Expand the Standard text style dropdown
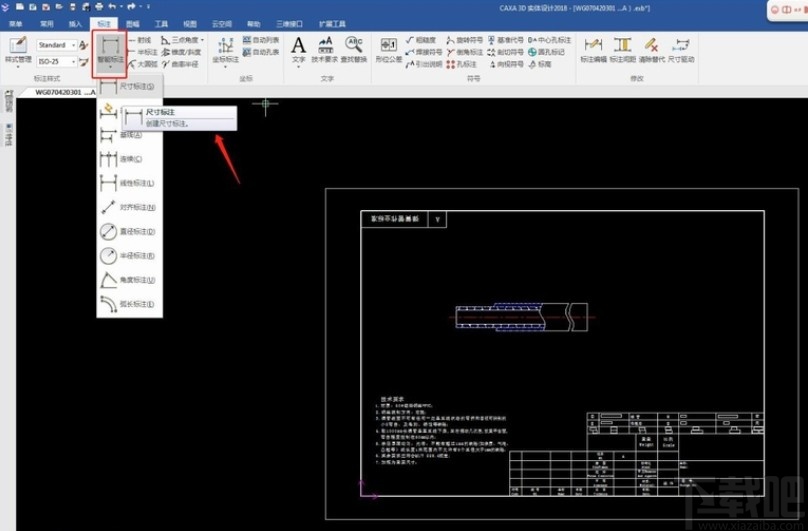Image resolution: width=808 pixels, height=531 pixels. 73,45
